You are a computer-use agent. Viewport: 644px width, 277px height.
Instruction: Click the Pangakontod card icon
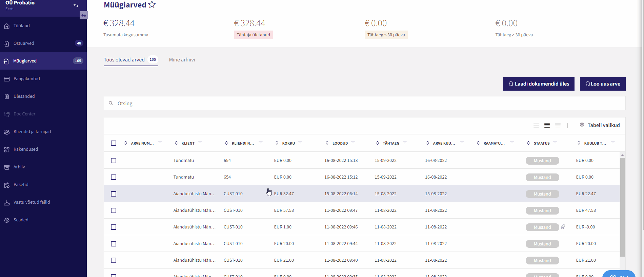pos(7,79)
